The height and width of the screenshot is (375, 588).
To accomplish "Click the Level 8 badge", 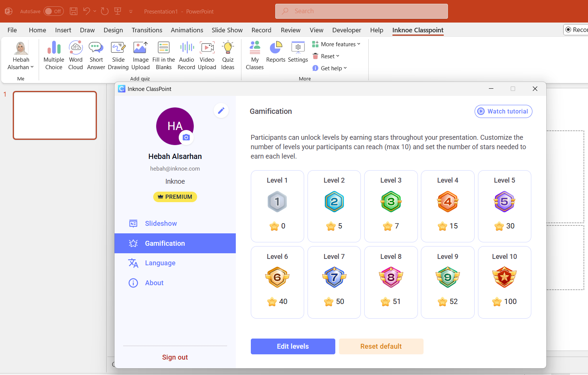I will click(391, 277).
